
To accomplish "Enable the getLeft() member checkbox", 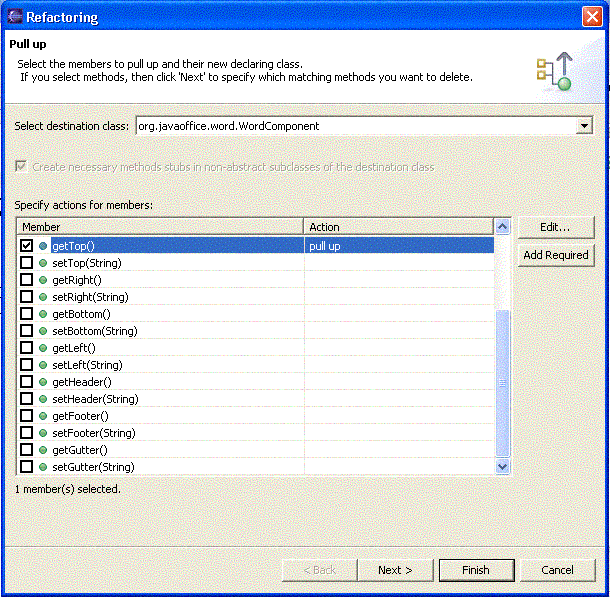I will click(x=27, y=348).
